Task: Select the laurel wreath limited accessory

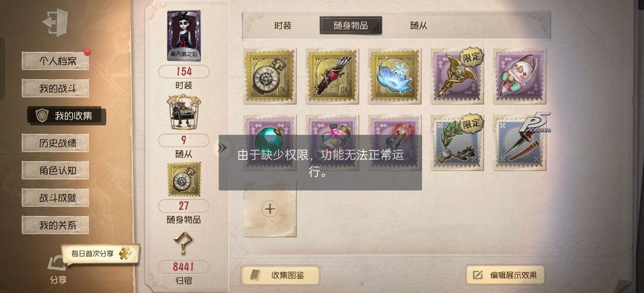Action: pyautogui.click(x=457, y=143)
